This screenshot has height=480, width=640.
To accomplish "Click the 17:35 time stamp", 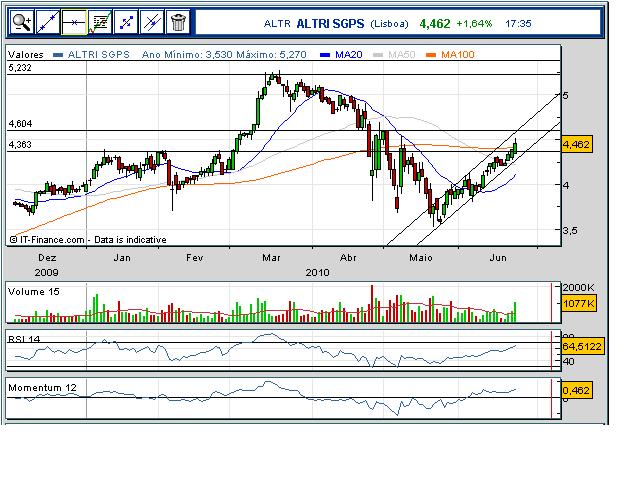I will (x=518, y=24).
